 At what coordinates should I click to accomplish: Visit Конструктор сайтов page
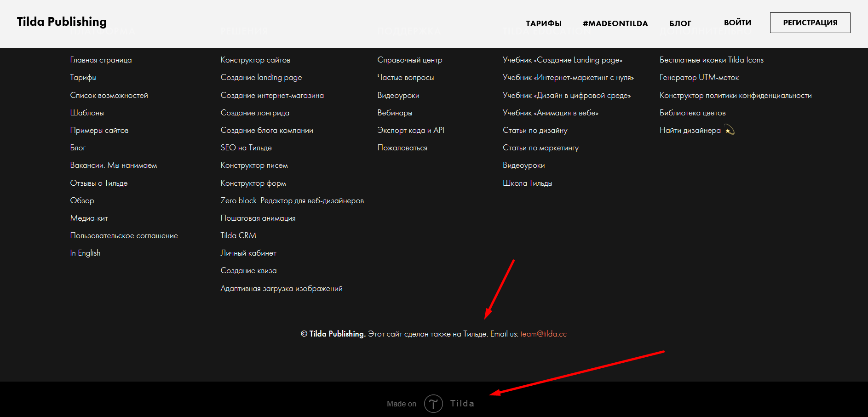pos(255,60)
